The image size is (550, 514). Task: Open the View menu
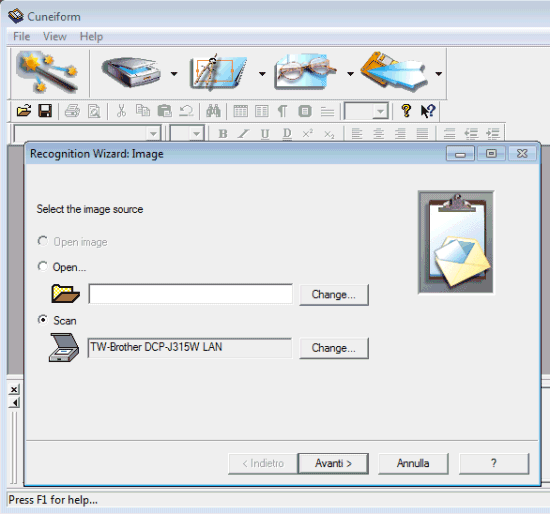click(55, 36)
